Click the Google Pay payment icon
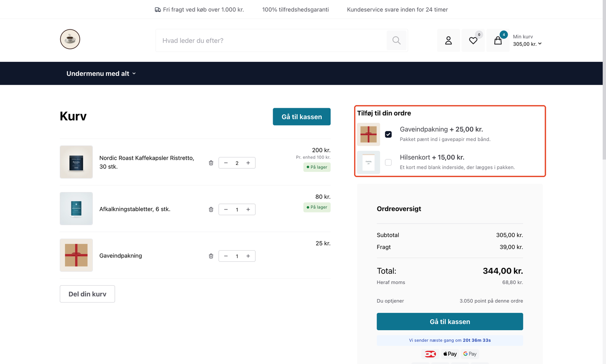Screen dimensions: 606x364 [470, 354]
